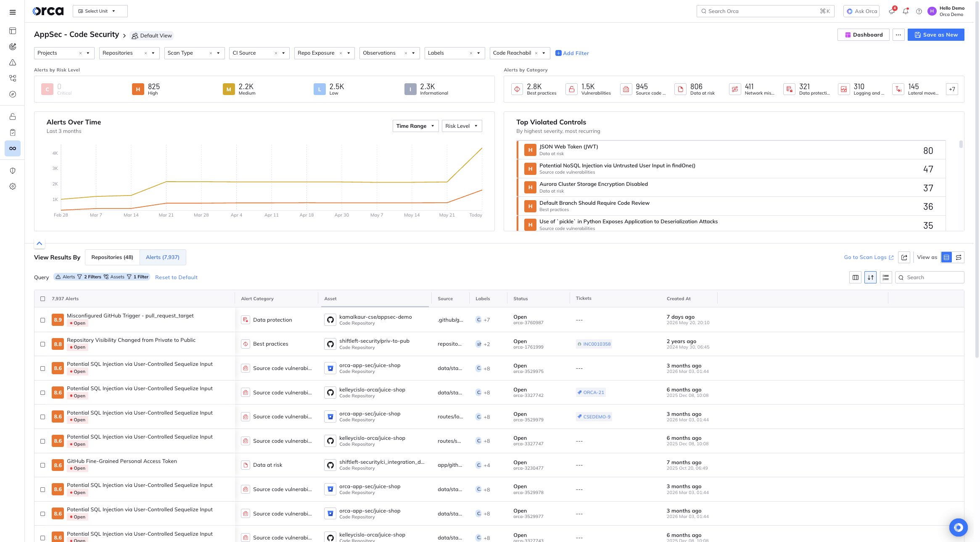This screenshot has height=542, width=980.
Task: Expand the Projects filter dropdown
Action: 88,53
